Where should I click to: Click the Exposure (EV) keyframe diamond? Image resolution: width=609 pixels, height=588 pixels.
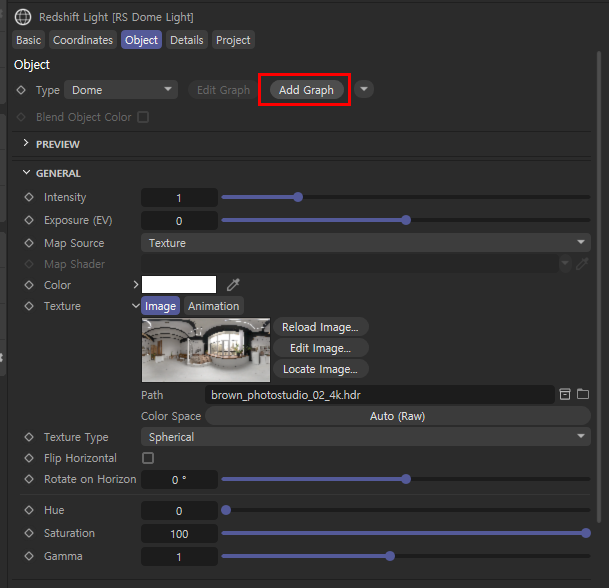pyautogui.click(x=29, y=220)
